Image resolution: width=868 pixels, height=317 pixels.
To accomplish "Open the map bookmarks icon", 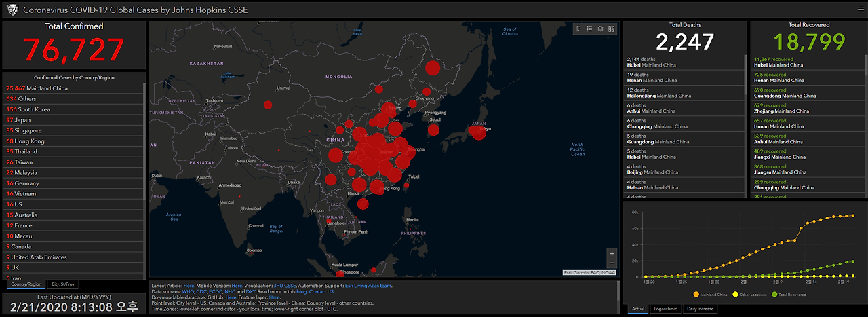I will coord(578,29).
